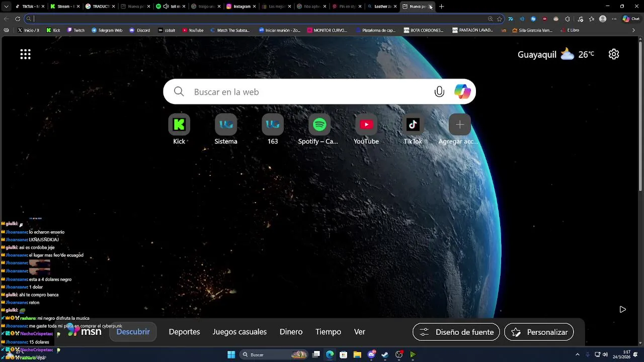Image resolution: width=644 pixels, height=362 pixels.
Task: Open the Steam taskbar icon
Action: point(385,354)
